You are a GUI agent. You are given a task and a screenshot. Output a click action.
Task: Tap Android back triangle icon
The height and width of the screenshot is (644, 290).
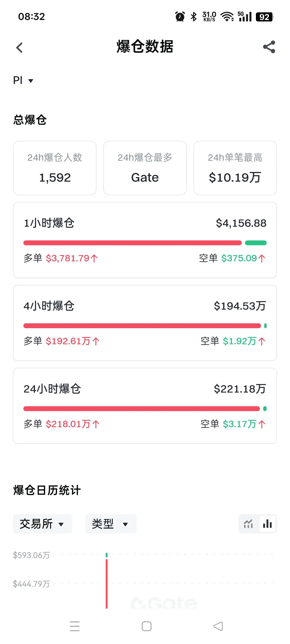[x=218, y=626]
